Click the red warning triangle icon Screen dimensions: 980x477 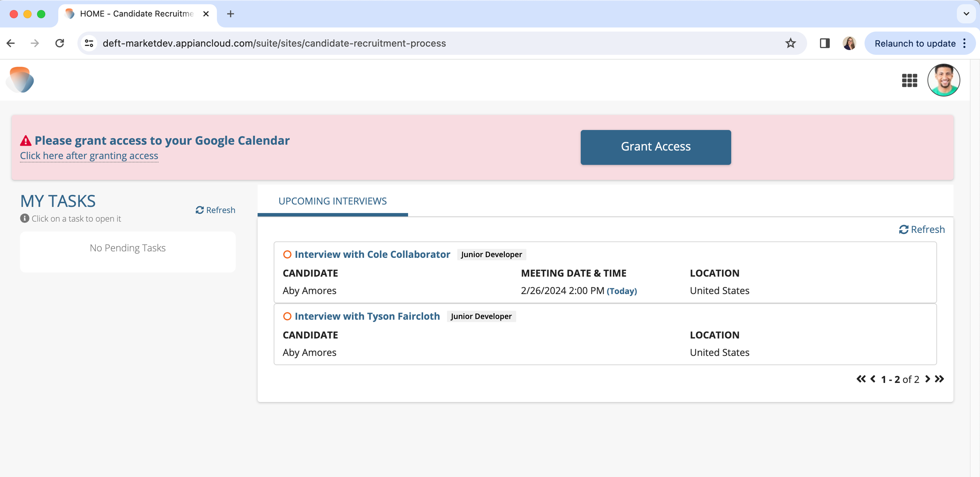26,141
